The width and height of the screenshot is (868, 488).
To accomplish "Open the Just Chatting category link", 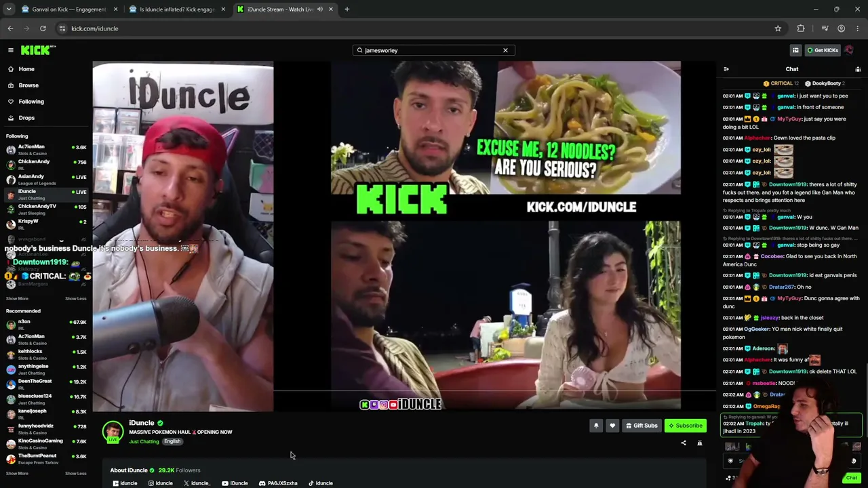I will click(144, 442).
